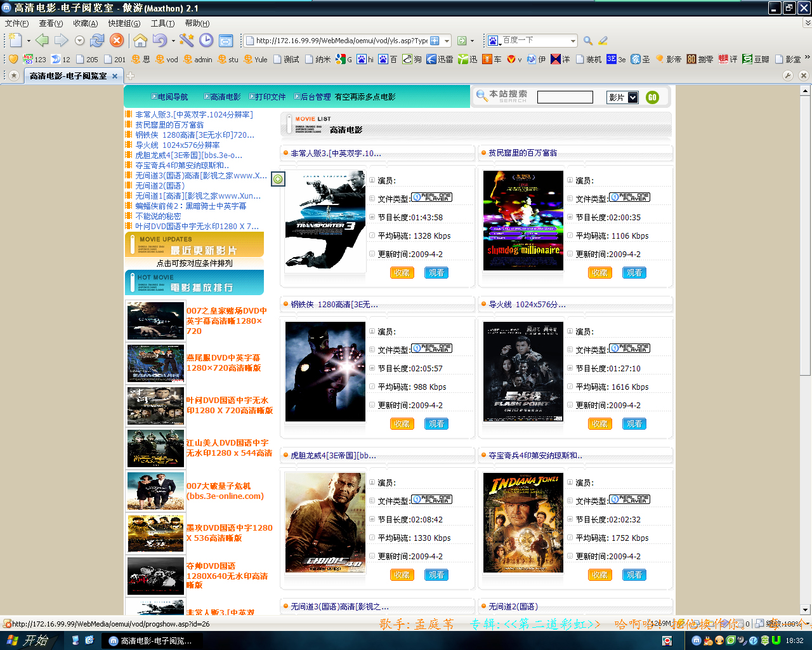Image resolution: width=812 pixels, height=650 pixels.
Task: Open the 迅雷 bookmark in favorites bar
Action: (x=440, y=59)
